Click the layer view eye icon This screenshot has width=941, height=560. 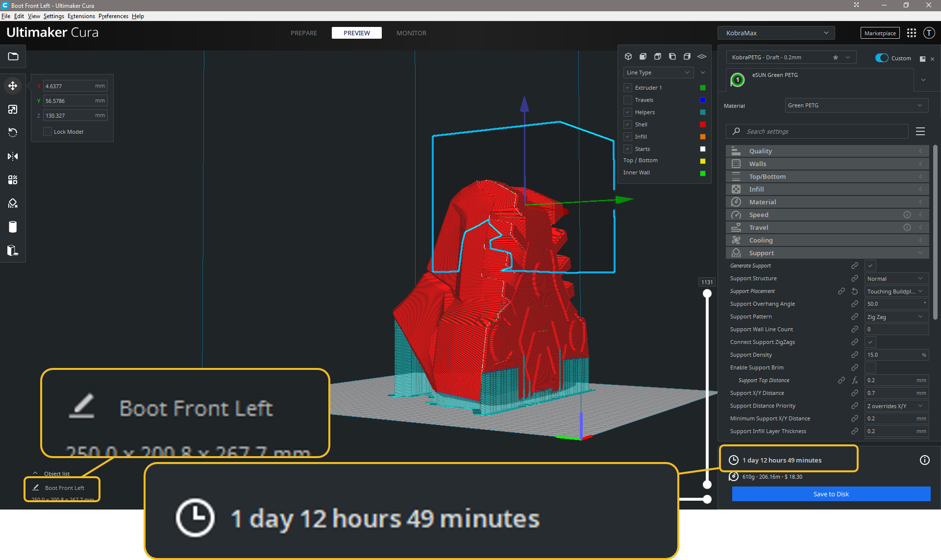click(702, 56)
